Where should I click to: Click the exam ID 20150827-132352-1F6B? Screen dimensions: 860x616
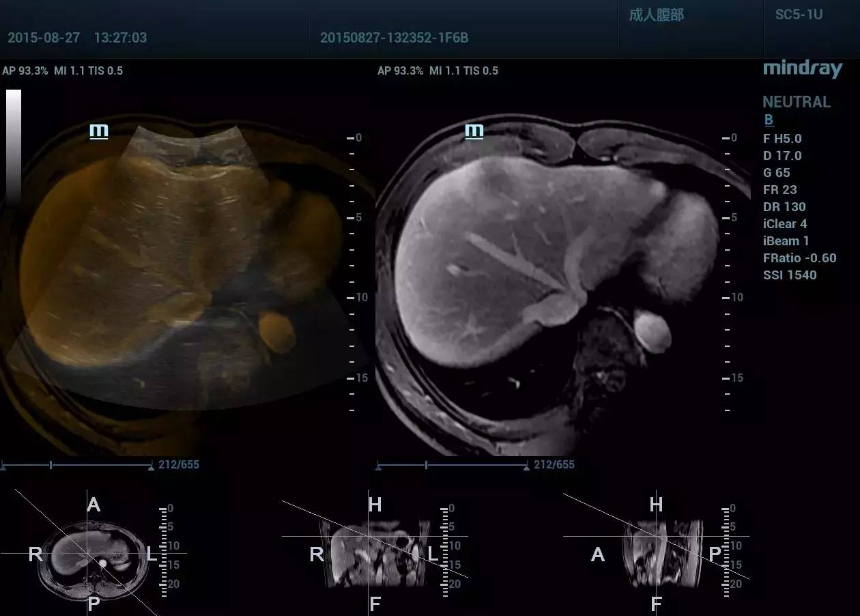point(394,38)
